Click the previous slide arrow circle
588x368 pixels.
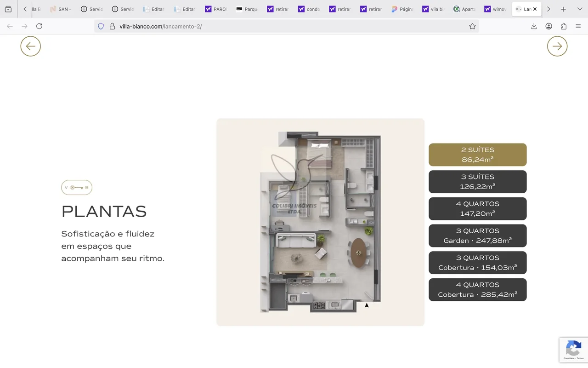point(30,46)
